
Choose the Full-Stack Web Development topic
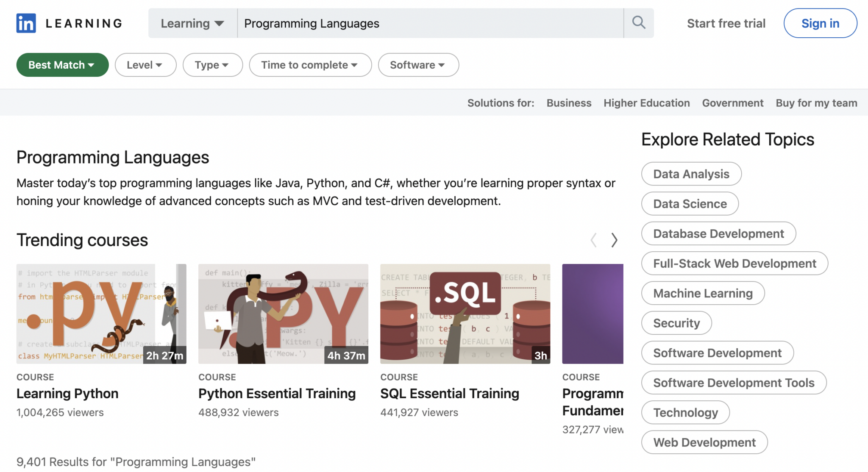click(x=734, y=264)
